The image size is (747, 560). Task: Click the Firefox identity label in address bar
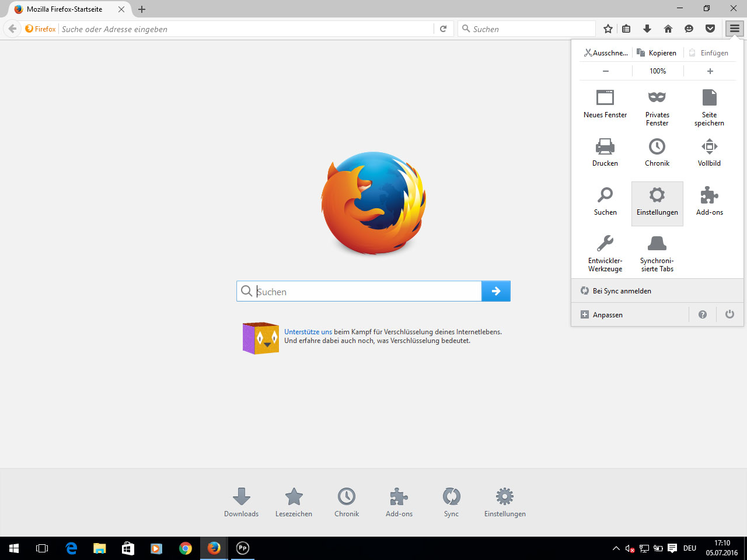click(x=41, y=29)
